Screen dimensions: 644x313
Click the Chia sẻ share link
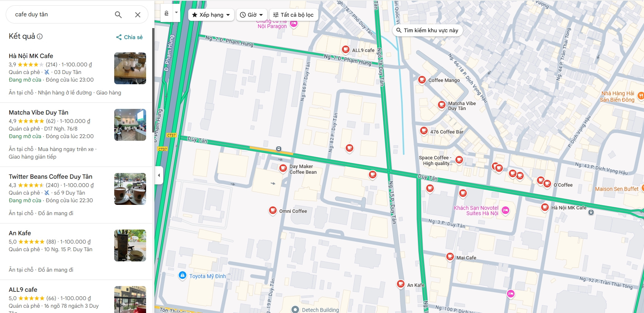(x=129, y=37)
